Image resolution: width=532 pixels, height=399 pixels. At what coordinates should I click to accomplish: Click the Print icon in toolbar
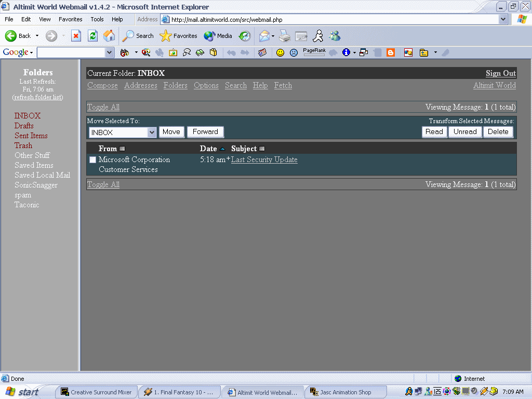284,36
